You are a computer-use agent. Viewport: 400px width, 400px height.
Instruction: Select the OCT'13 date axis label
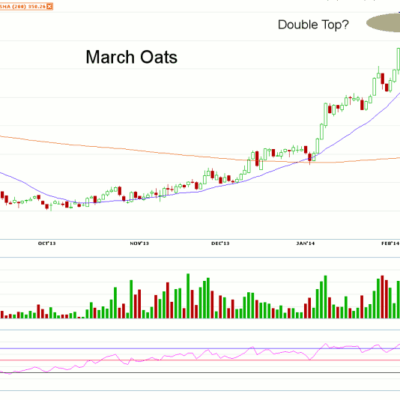tap(47, 244)
